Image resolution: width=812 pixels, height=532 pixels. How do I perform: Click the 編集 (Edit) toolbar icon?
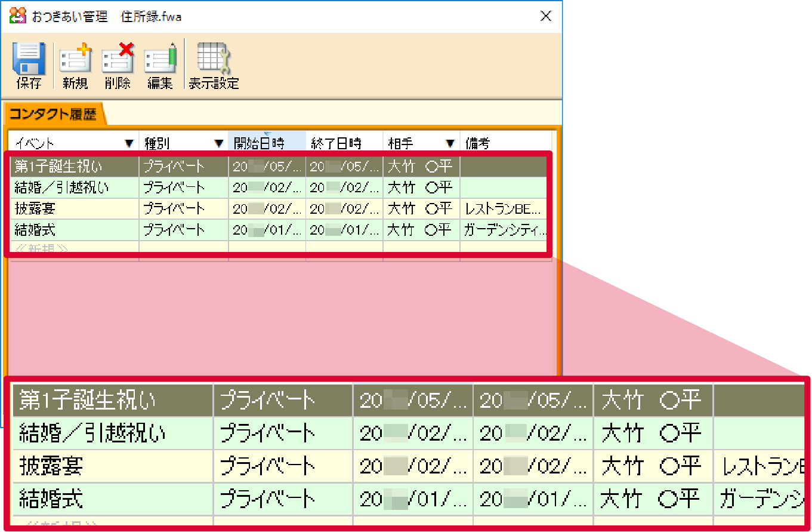(x=159, y=63)
